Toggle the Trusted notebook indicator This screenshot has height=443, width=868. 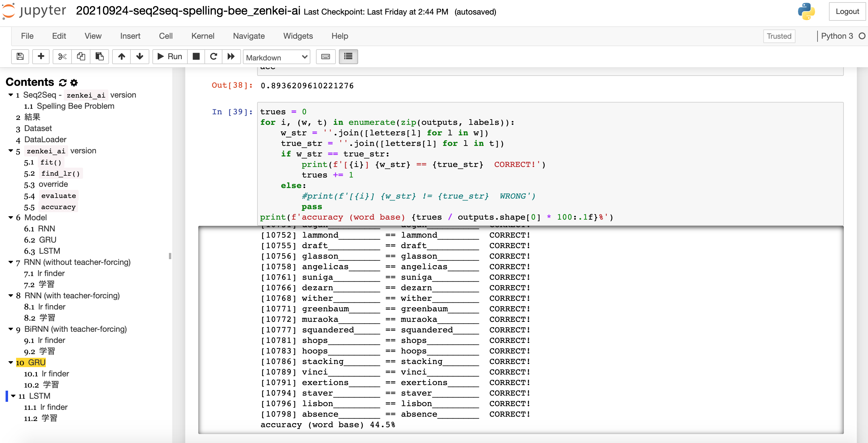pos(779,36)
